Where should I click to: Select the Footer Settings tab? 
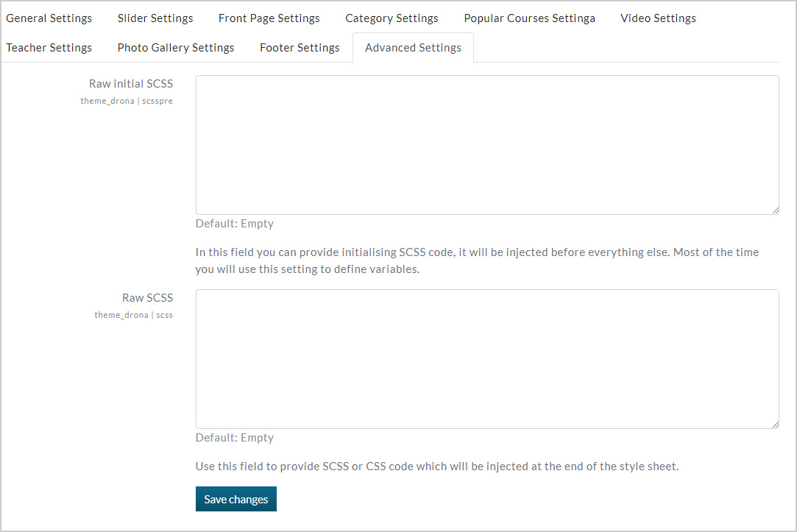click(300, 48)
